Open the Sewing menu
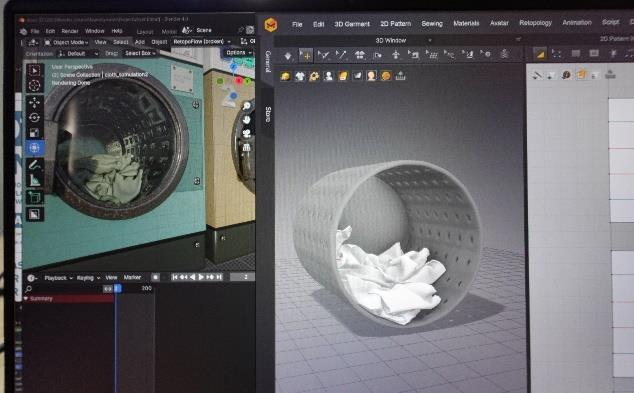The height and width of the screenshot is (393, 634). tap(432, 23)
